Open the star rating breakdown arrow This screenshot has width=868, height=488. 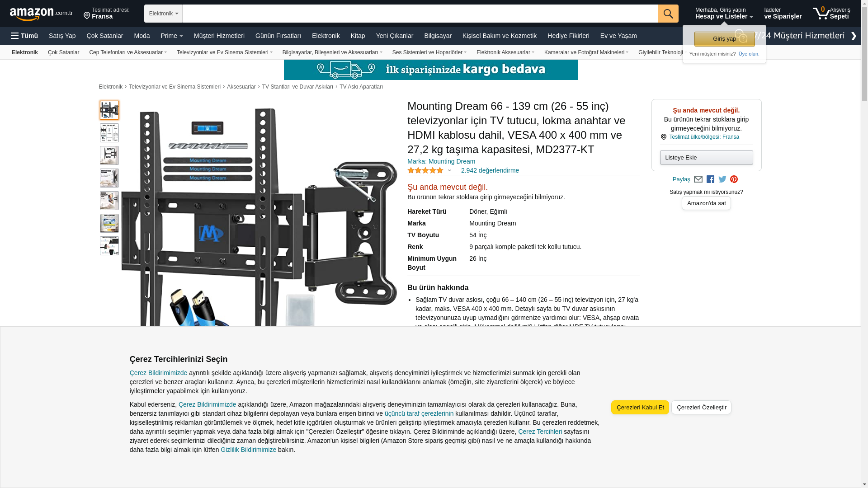coord(449,170)
